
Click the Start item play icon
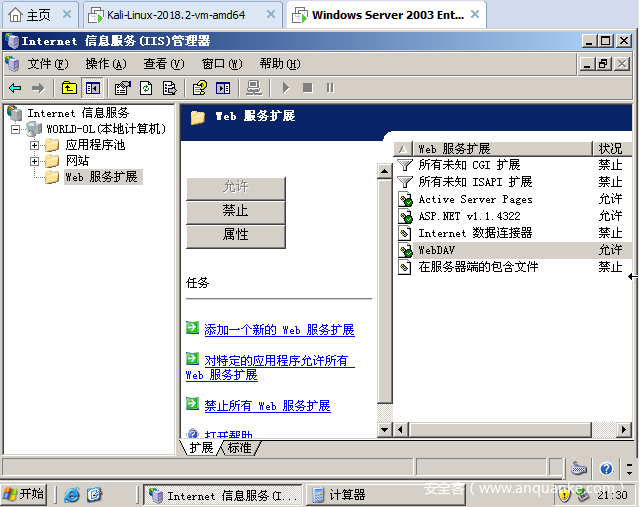tap(286, 88)
